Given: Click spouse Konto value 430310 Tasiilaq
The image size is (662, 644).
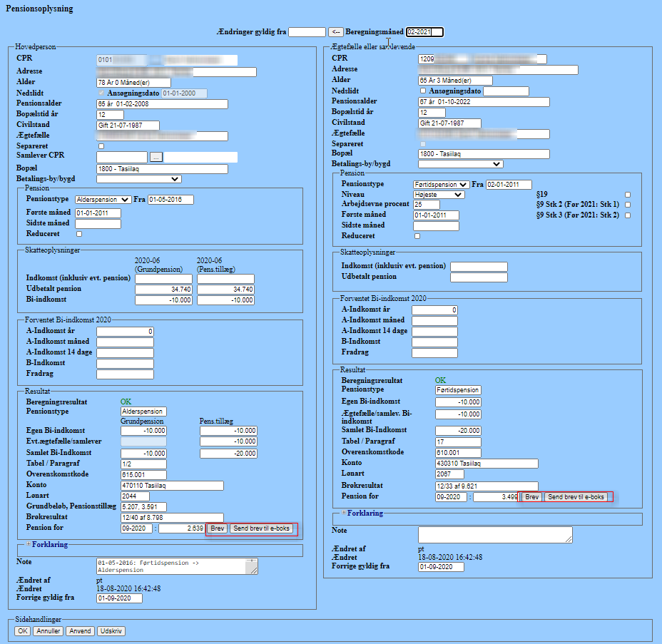Looking at the screenshot, I should pyautogui.click(x=487, y=464).
